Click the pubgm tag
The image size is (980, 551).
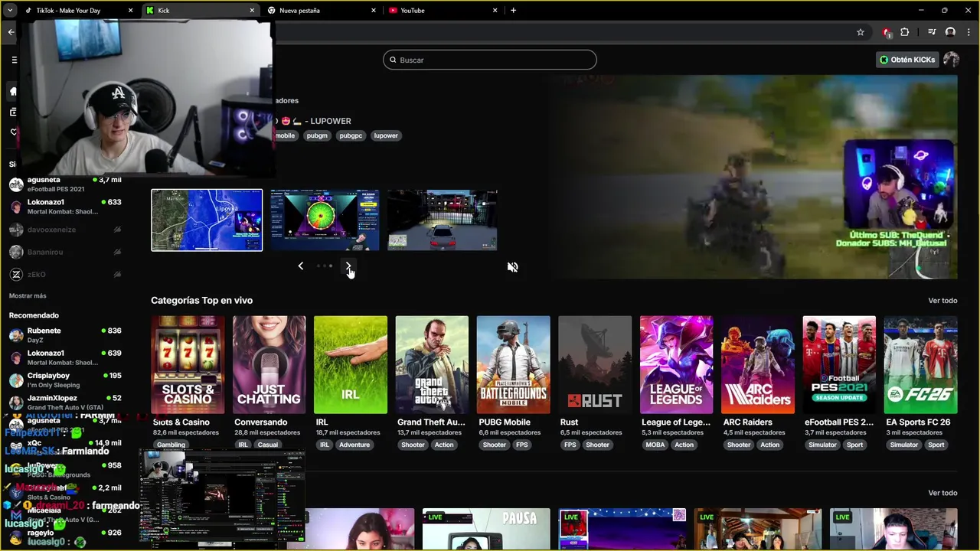pyautogui.click(x=317, y=135)
